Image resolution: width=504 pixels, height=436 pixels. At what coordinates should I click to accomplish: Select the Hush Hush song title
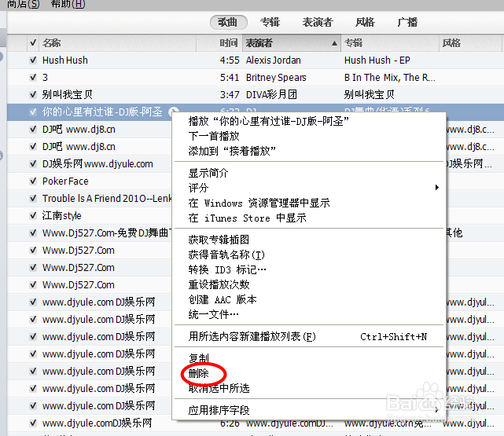65,60
